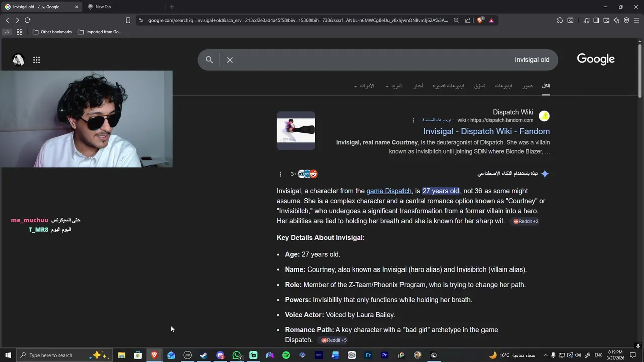Open zoom control in address bar
Image resolution: width=644 pixels, height=362 pixels.
coord(456,20)
